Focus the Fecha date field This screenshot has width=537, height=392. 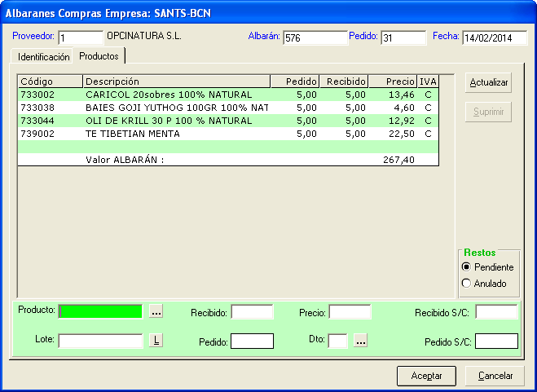coord(495,37)
